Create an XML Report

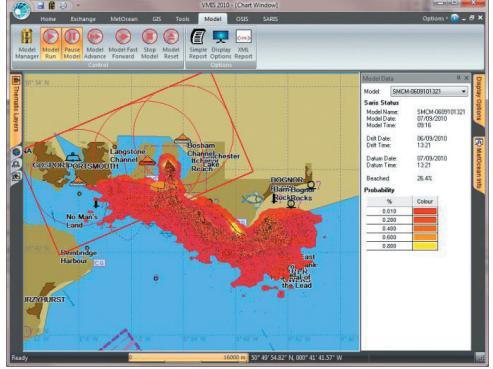point(243,44)
